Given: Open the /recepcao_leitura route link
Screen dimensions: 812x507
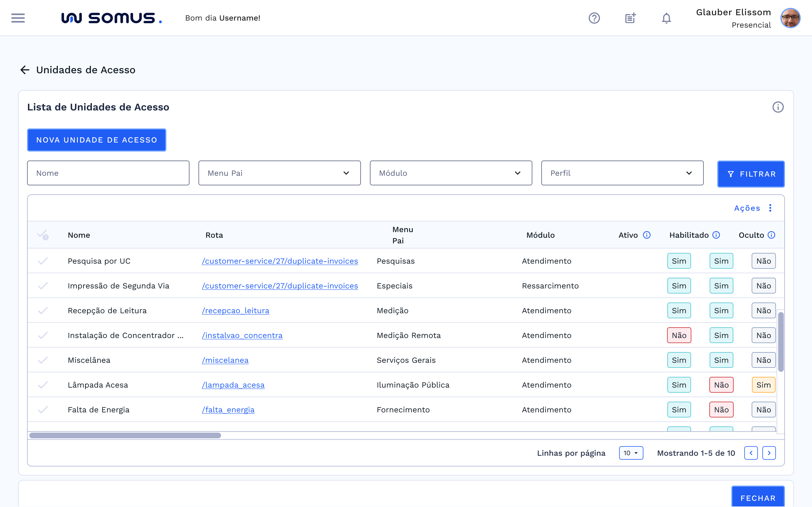Looking at the screenshot, I should click(x=235, y=310).
